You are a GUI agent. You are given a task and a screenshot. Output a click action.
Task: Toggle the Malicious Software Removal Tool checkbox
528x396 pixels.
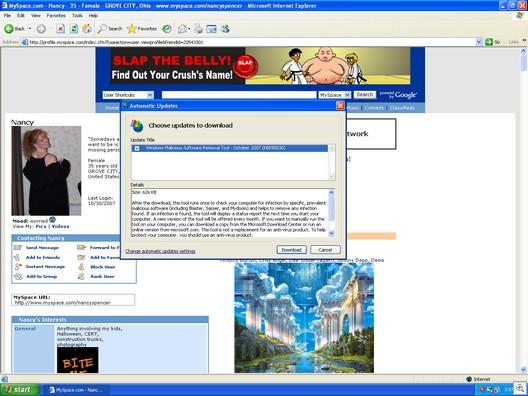137,148
